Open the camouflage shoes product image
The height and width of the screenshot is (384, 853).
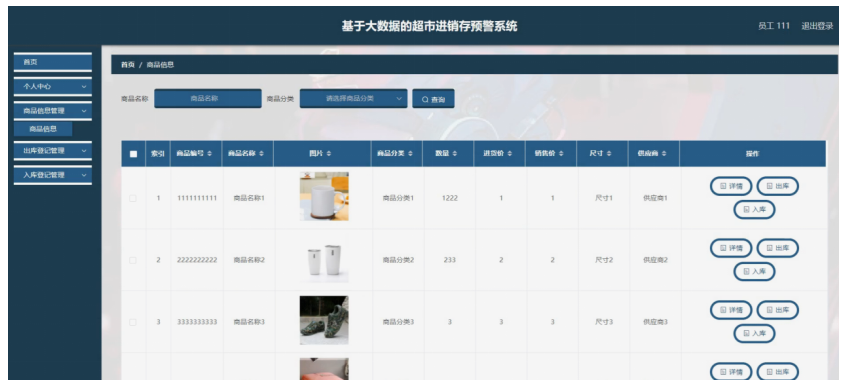coord(324,320)
